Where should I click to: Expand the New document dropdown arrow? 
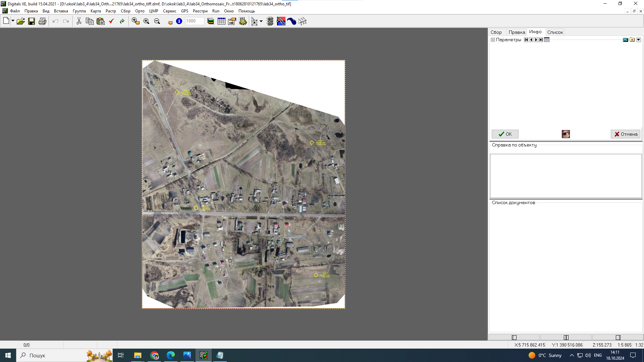click(13, 21)
